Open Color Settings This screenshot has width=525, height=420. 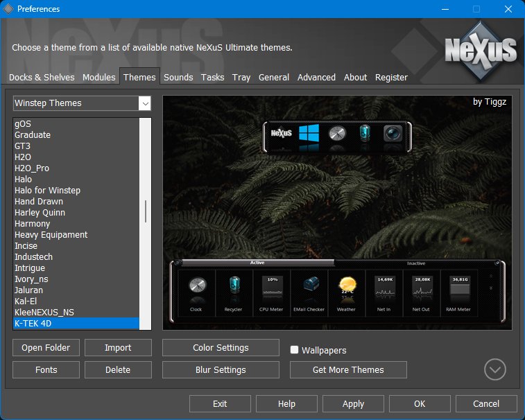pos(221,348)
